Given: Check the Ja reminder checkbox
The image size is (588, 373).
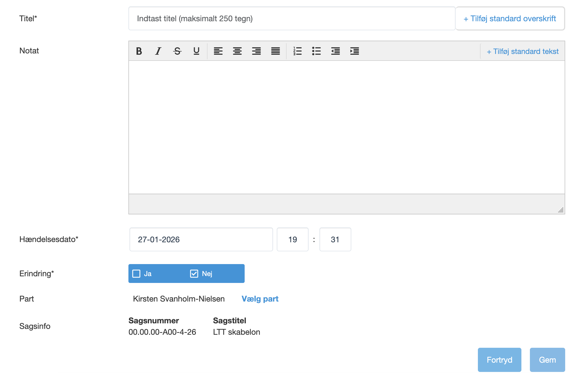Looking at the screenshot, I should coord(136,274).
